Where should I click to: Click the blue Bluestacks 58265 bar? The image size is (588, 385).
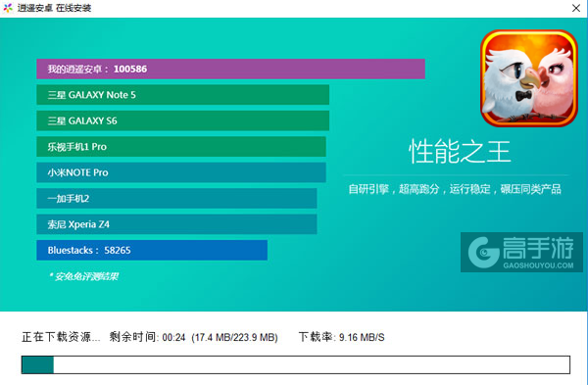152,250
